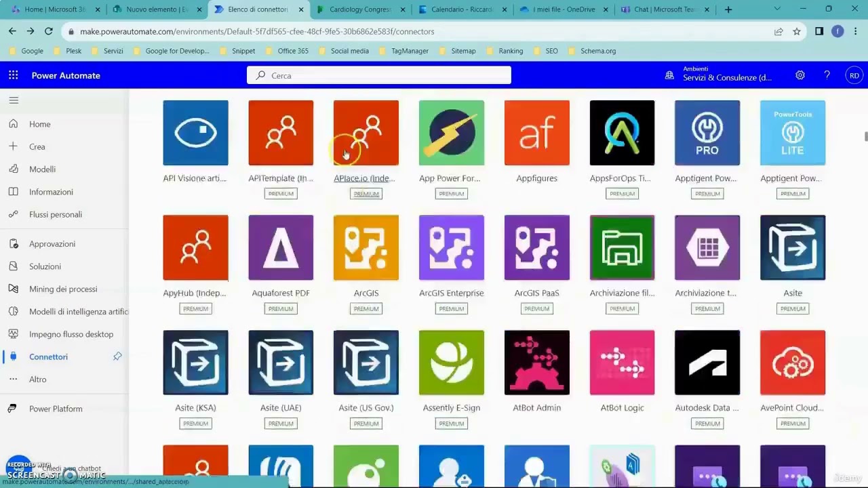Open the APITemplate connector tile

pos(281,133)
